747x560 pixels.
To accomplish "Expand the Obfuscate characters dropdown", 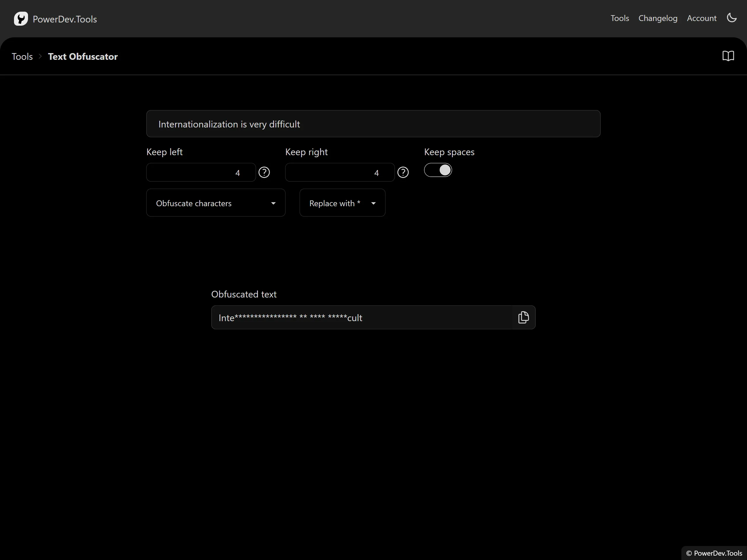I will pos(215,203).
